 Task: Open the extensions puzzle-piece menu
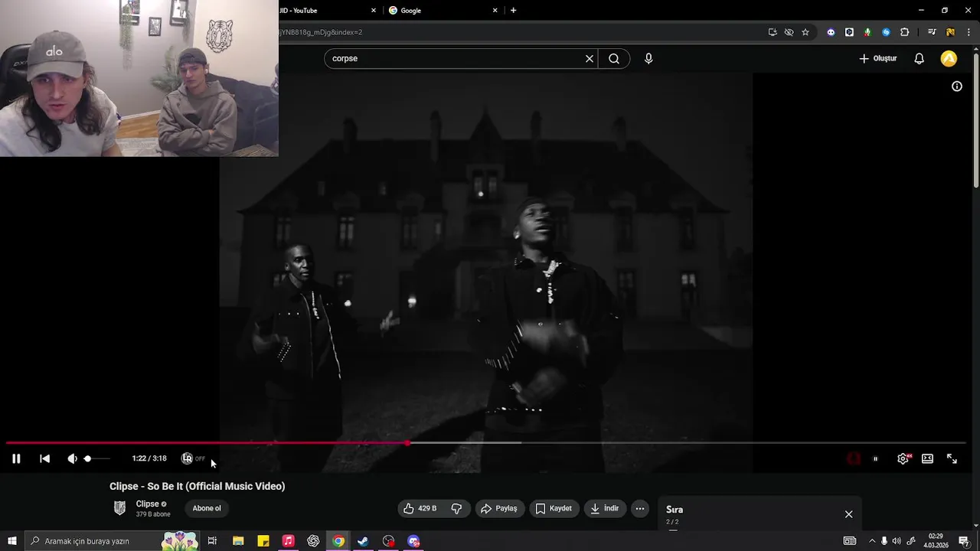click(904, 32)
